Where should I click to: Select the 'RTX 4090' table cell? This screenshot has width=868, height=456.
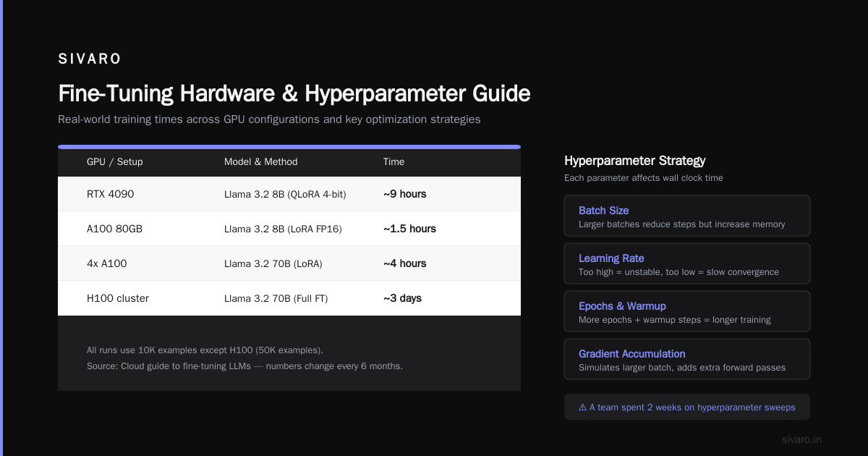pyautogui.click(x=110, y=194)
